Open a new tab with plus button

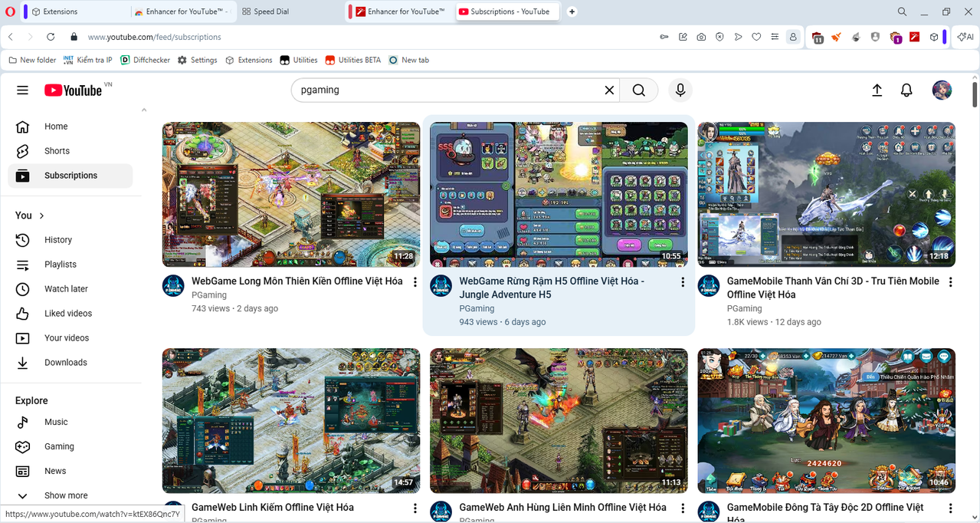click(x=572, y=12)
